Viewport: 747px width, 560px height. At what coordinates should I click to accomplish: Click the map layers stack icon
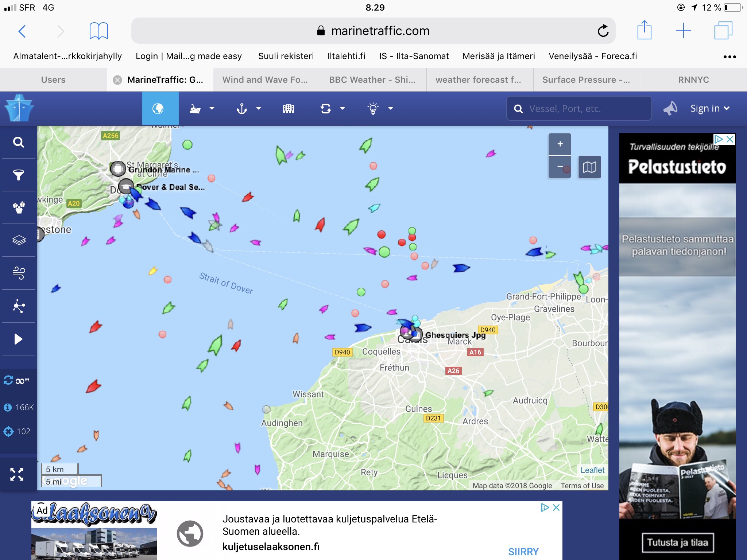pos(19,240)
